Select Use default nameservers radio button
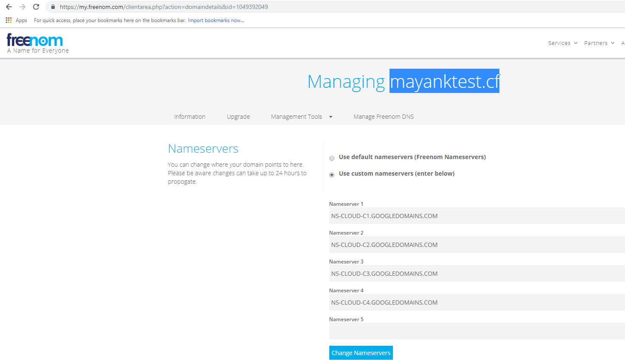625x364 pixels. (x=332, y=158)
